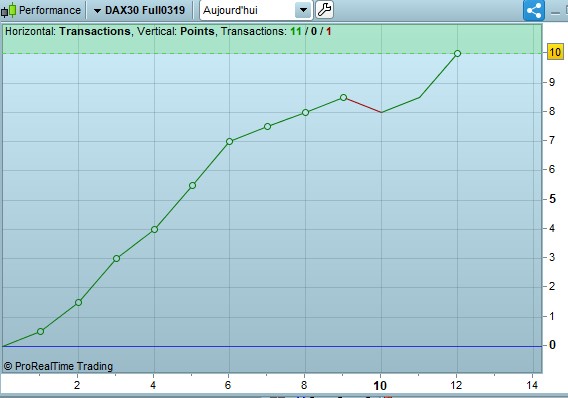The height and width of the screenshot is (398, 568).
Task: Select the data point at transaction 9
Action: coord(343,97)
